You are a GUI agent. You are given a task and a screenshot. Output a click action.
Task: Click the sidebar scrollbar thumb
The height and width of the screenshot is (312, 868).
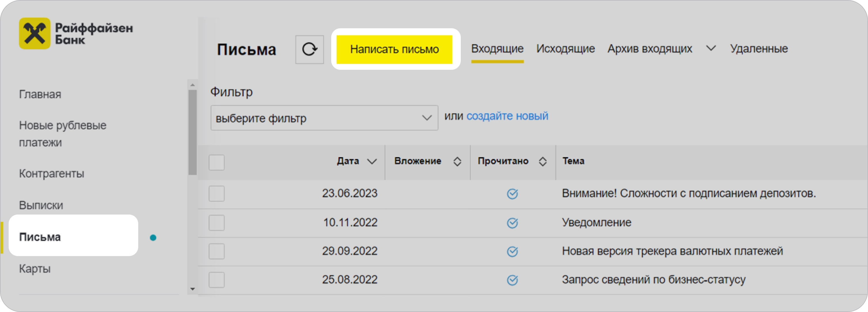(192, 132)
